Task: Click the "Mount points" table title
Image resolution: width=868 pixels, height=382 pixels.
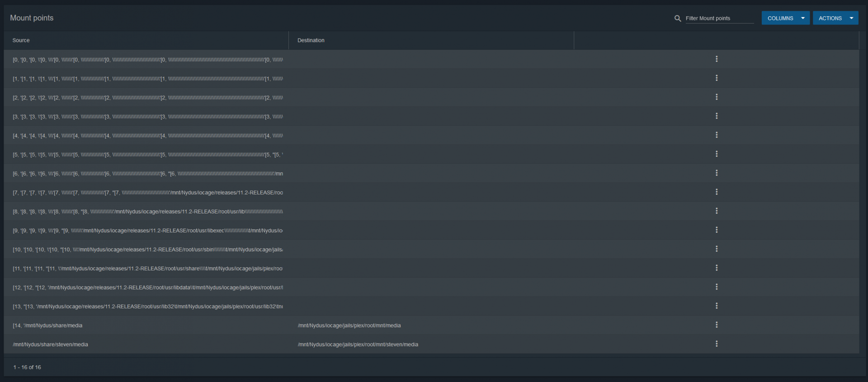Action: (32, 18)
